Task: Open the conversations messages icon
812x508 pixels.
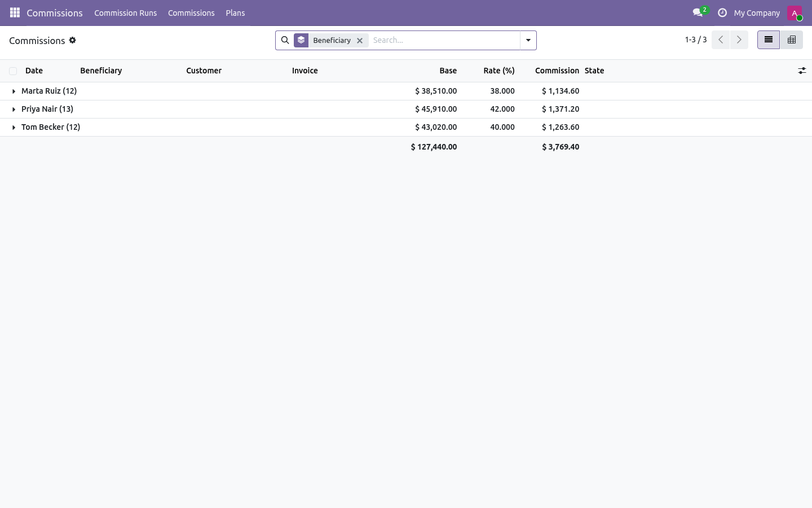Action: pyautogui.click(x=698, y=12)
